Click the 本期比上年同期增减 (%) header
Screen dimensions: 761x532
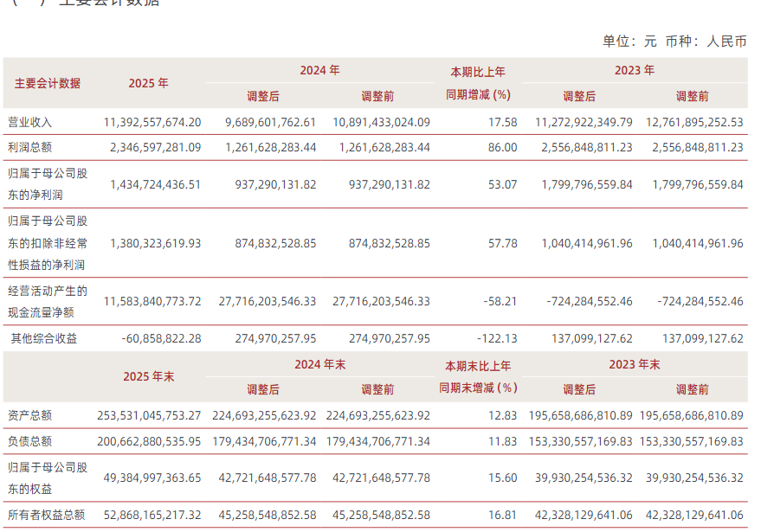pos(478,83)
